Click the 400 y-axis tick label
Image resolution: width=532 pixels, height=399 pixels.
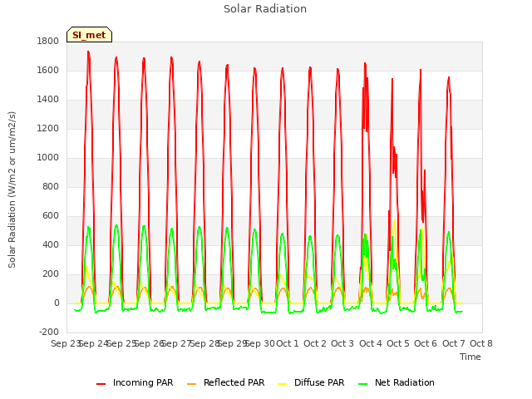[x=51, y=245]
